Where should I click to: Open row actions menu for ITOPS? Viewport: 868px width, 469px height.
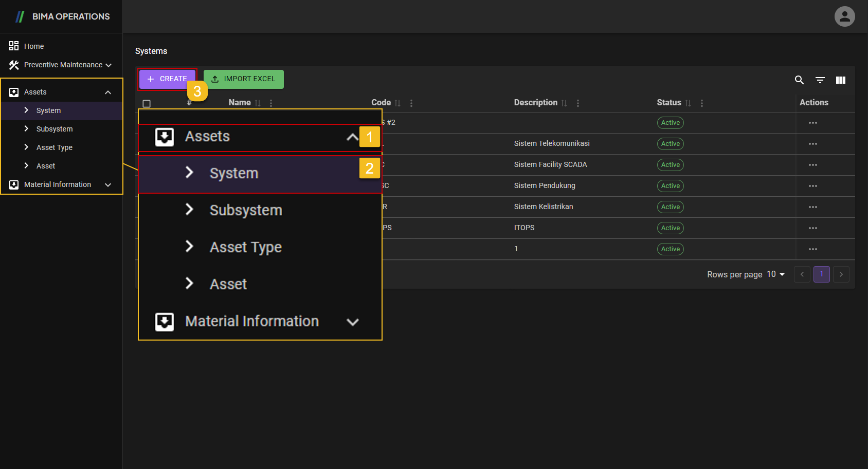click(812, 228)
